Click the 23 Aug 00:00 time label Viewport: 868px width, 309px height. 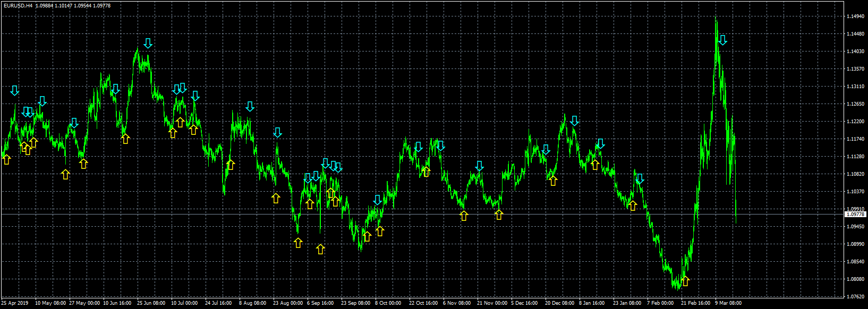[x=288, y=303]
